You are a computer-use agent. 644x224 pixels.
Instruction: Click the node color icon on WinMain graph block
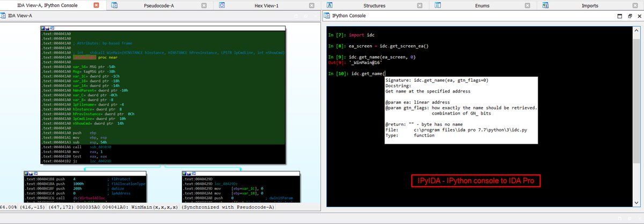click(44, 28)
